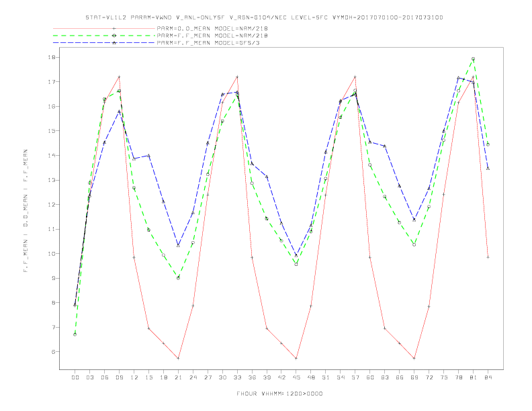Click x-axis forecast hour label 66
Viewport: 532px width, 411px height.
tap(400, 377)
